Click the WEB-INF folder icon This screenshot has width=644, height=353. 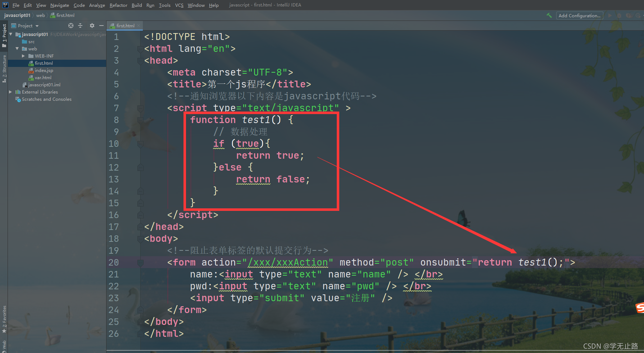coord(31,56)
